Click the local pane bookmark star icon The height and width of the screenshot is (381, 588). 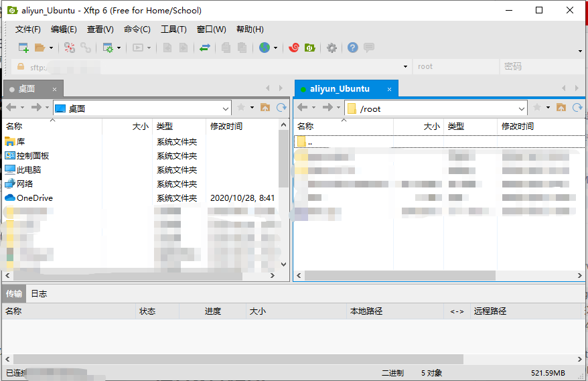click(241, 108)
